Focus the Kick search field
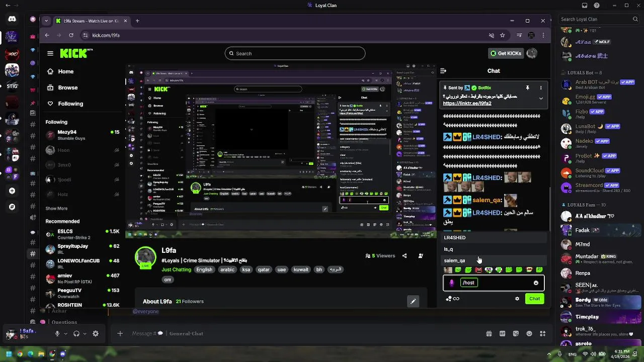 [295, 53]
